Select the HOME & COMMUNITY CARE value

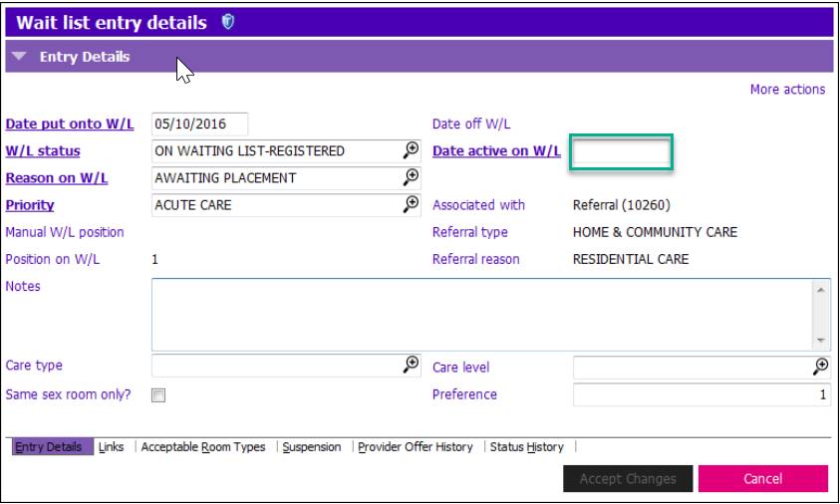coord(655,232)
